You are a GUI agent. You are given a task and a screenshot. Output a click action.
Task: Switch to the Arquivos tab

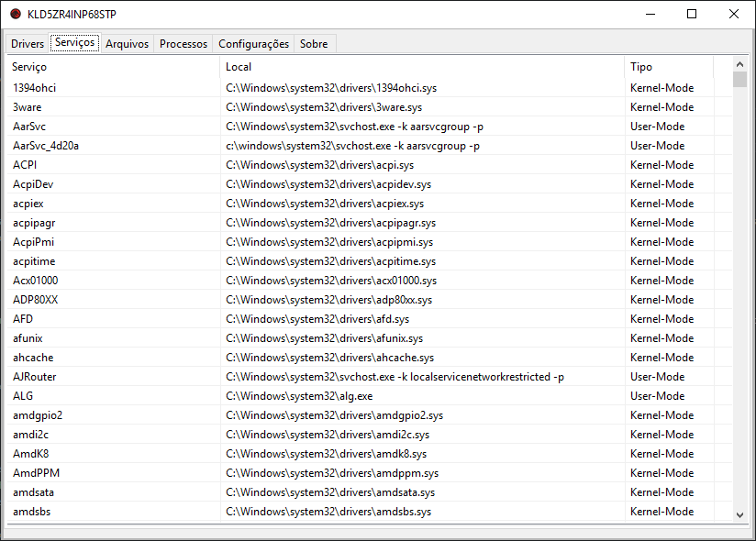pyautogui.click(x=126, y=43)
